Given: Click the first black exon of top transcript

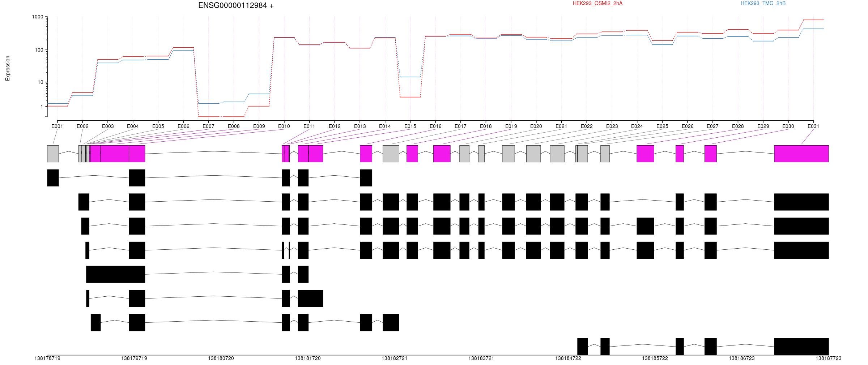Looking at the screenshot, I should 53,178.
